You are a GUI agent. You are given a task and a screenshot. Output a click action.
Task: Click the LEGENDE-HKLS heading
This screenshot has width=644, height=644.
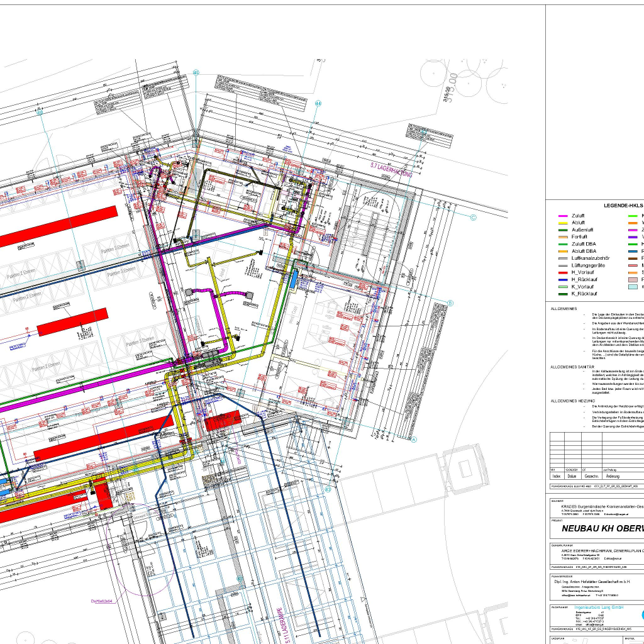[x=623, y=206]
